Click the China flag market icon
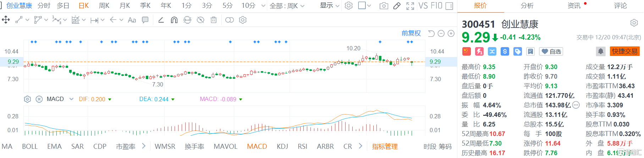Viewport: 644px width, 158px height. [466, 51]
